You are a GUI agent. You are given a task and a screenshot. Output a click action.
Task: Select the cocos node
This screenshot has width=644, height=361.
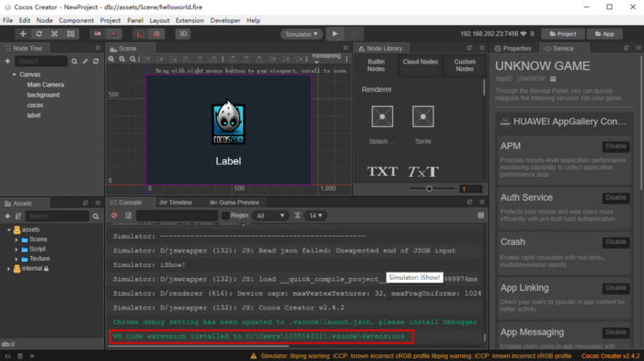[x=35, y=105]
